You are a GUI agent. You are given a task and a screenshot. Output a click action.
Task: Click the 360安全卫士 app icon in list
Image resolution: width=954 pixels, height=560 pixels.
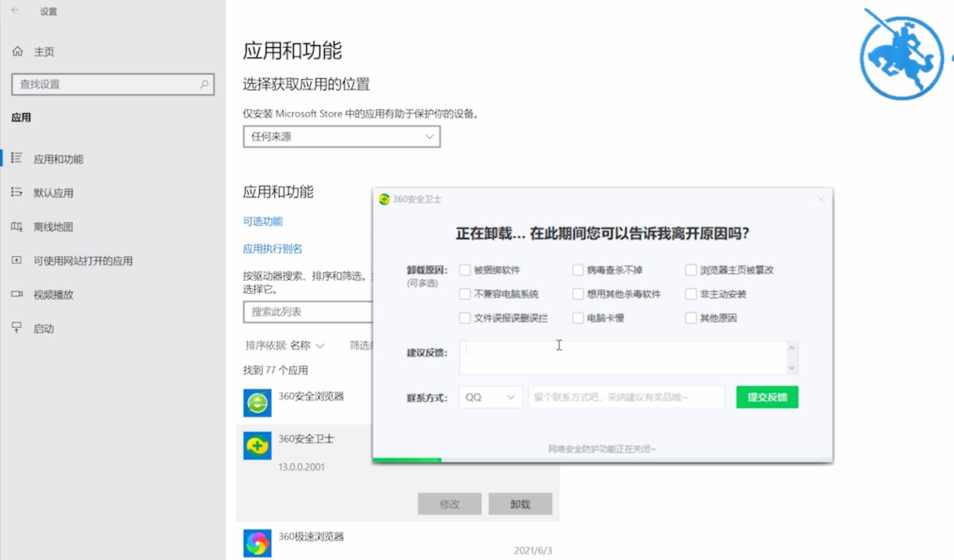[257, 446]
